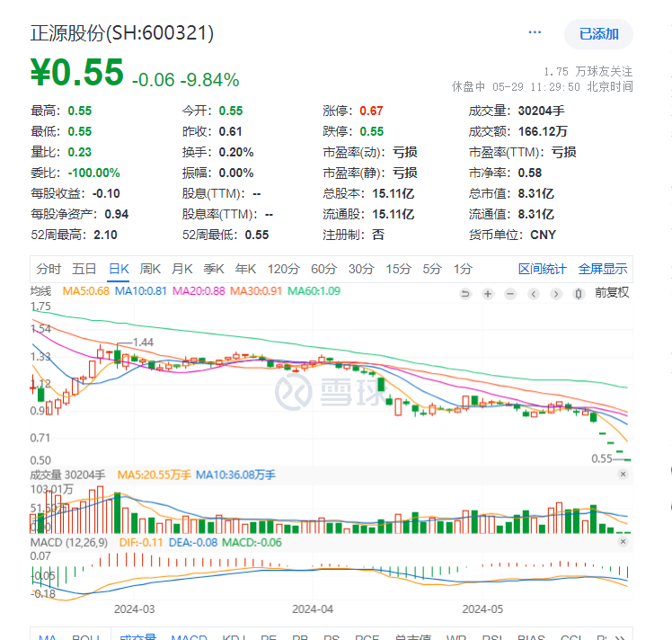Image resolution: width=672 pixels, height=640 pixels.
Task: Click the 成交量 value 30204手
Action: coord(542,111)
